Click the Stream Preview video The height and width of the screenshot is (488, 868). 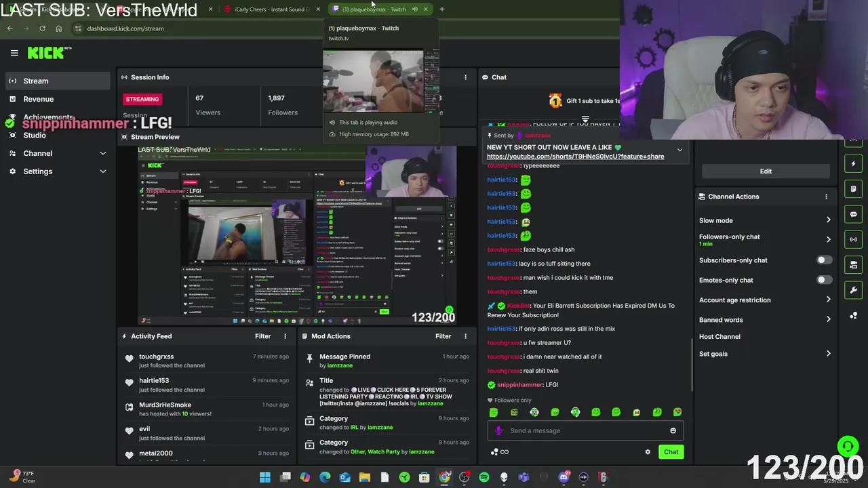[x=298, y=235]
